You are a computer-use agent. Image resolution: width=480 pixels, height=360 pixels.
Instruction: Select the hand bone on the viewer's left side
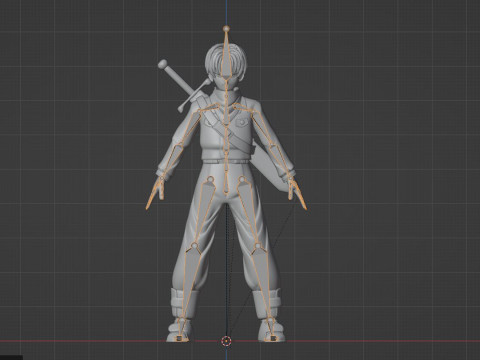coord(154,193)
